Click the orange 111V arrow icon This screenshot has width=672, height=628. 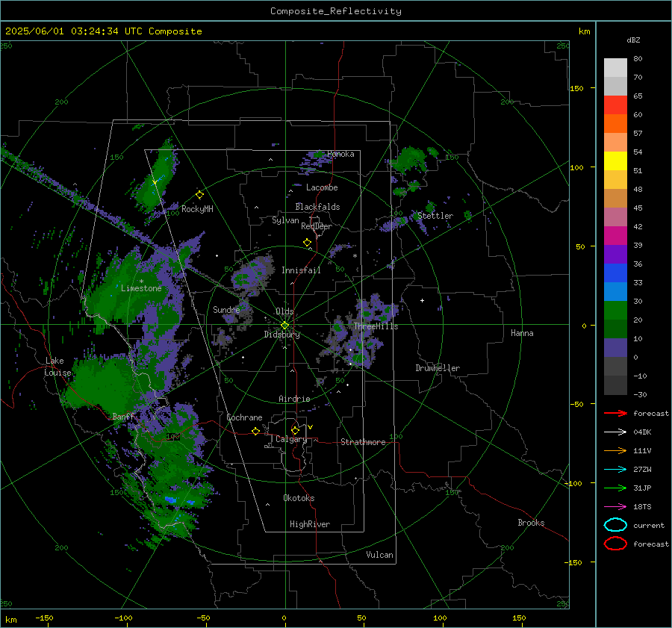[x=615, y=450]
